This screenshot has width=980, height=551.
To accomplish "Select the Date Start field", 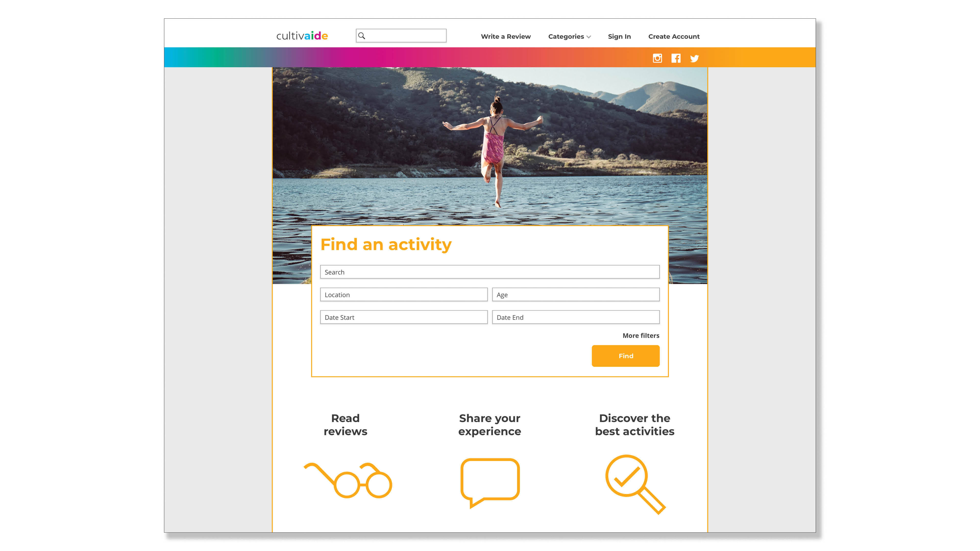I will 403,317.
